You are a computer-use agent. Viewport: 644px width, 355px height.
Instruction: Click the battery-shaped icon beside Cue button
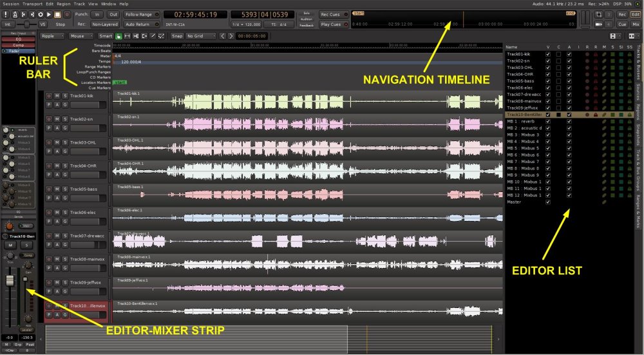click(599, 24)
